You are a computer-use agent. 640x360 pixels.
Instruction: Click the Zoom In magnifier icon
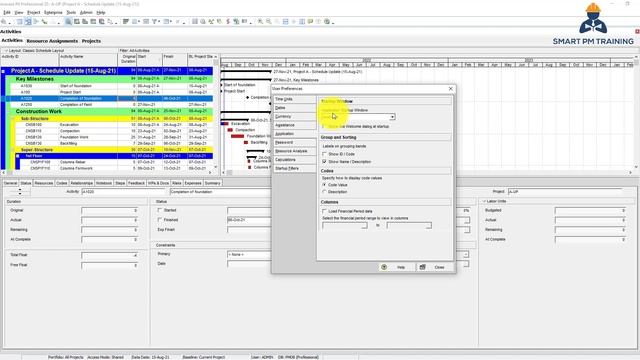[x=260, y=22]
